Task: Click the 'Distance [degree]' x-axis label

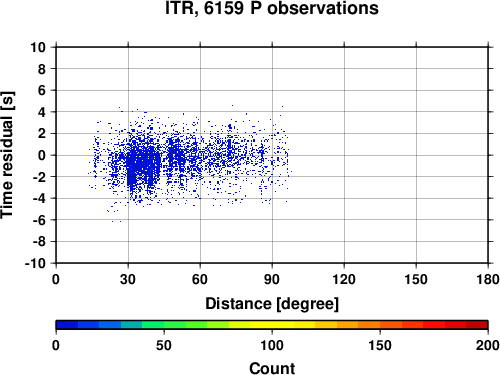Action: (x=272, y=304)
